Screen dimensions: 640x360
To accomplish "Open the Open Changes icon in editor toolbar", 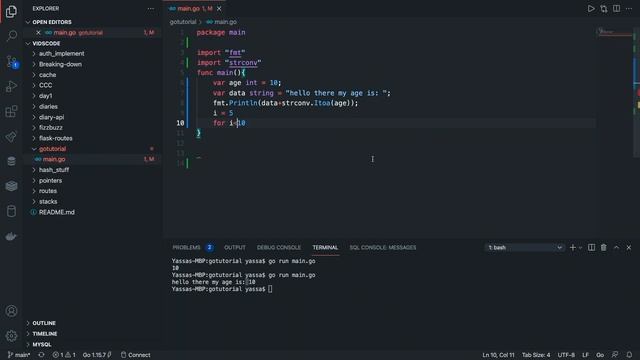I will (604, 9).
